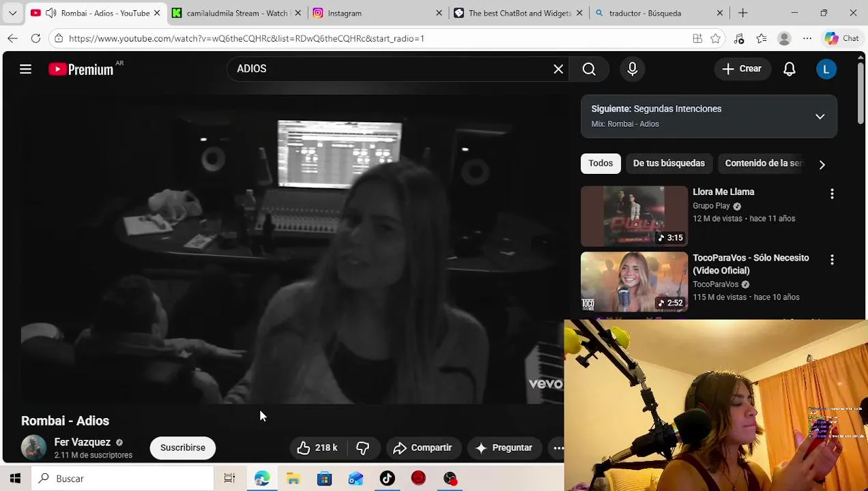
Task: Open the Fer Vazquez channel name
Action: (x=83, y=443)
